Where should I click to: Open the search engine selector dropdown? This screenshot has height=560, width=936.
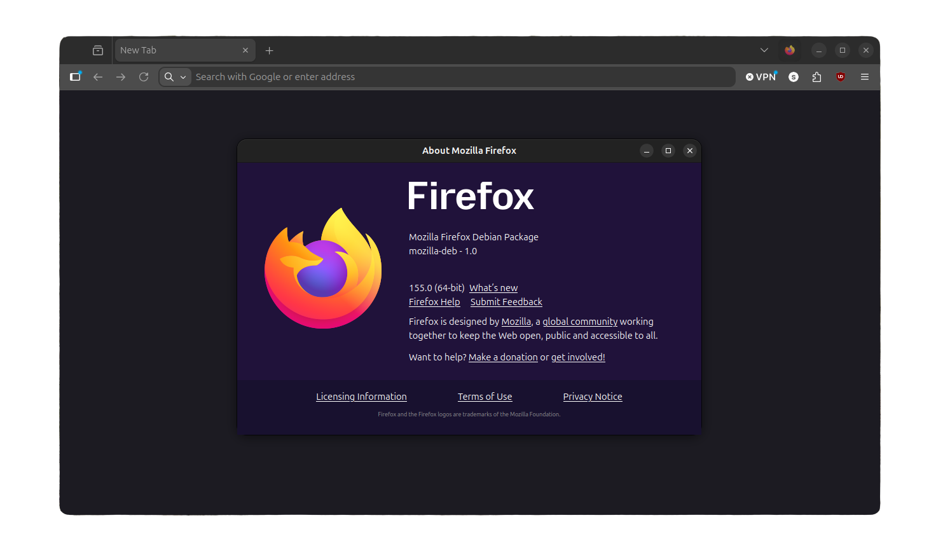[x=175, y=77]
